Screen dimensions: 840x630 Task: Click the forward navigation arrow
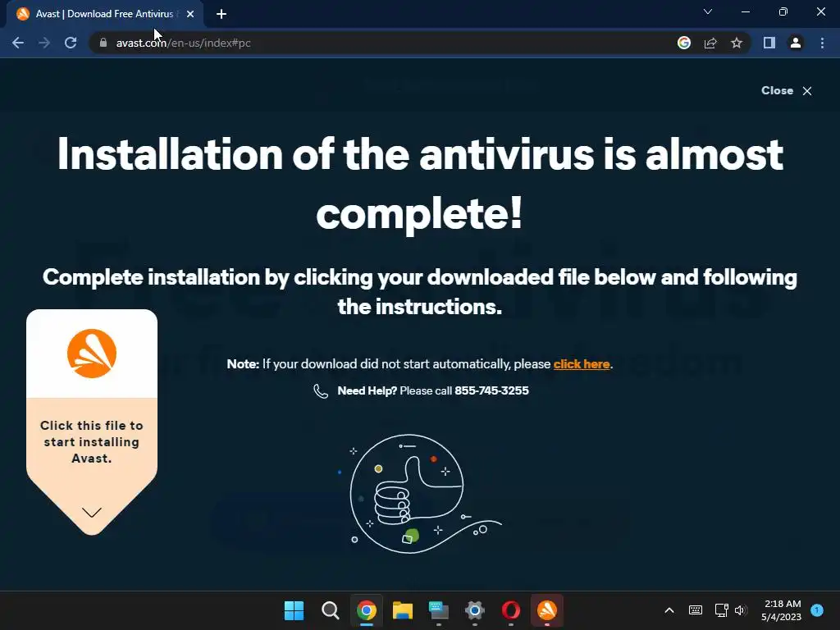pos(44,43)
